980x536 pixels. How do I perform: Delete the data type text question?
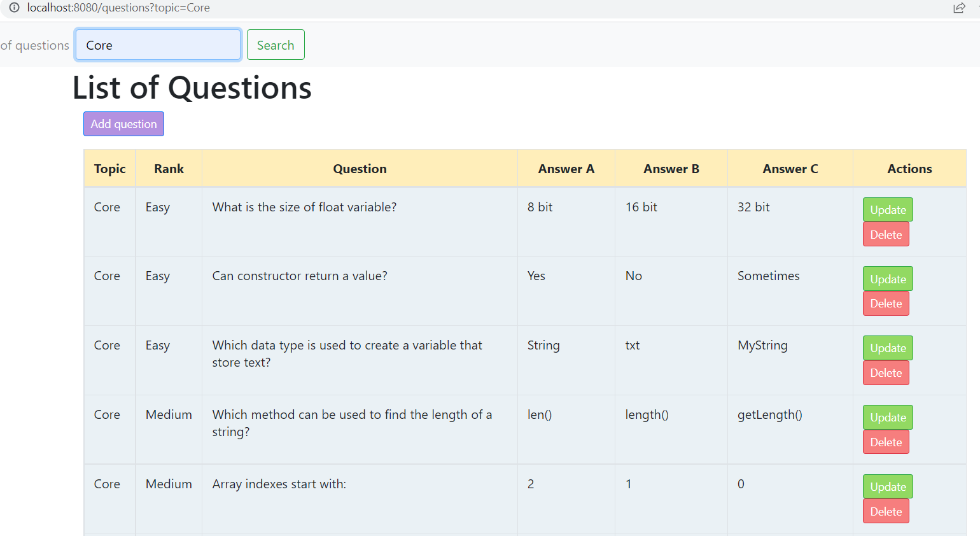886,373
